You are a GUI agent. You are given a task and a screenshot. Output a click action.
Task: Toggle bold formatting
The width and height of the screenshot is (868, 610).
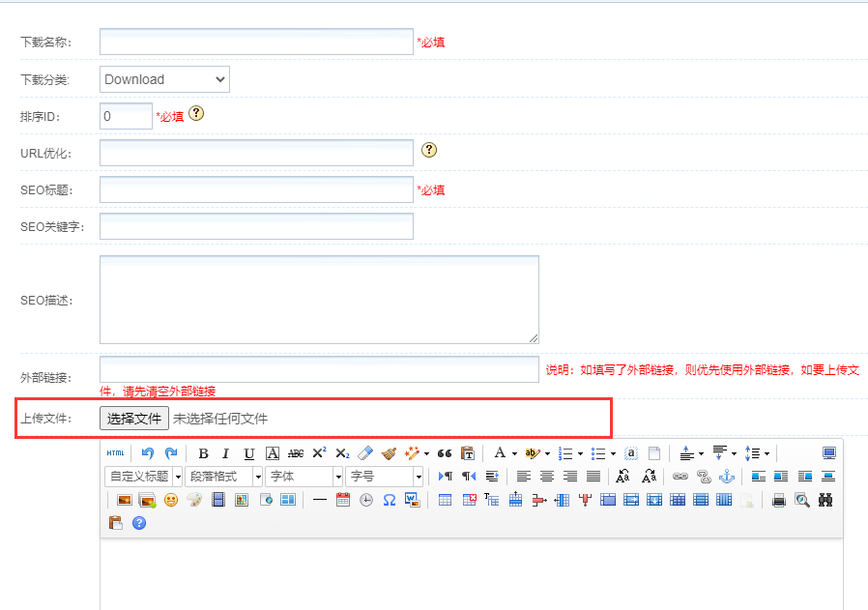203,453
